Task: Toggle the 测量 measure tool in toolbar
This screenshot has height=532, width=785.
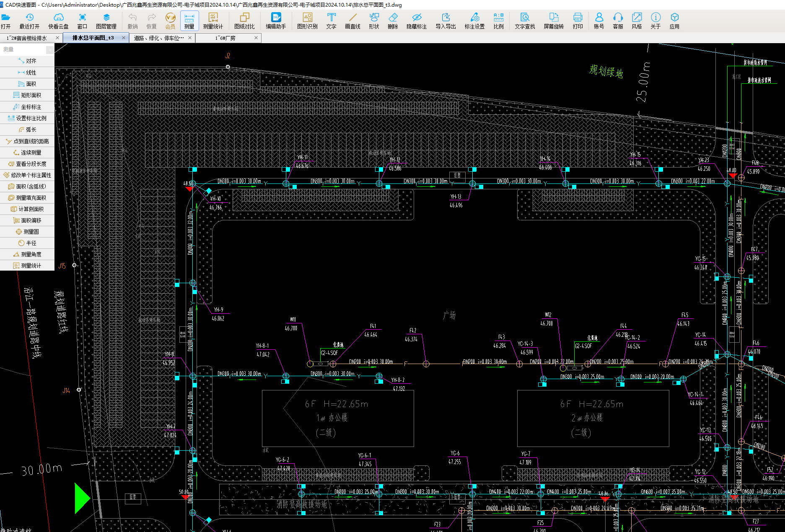Action: [x=189, y=21]
